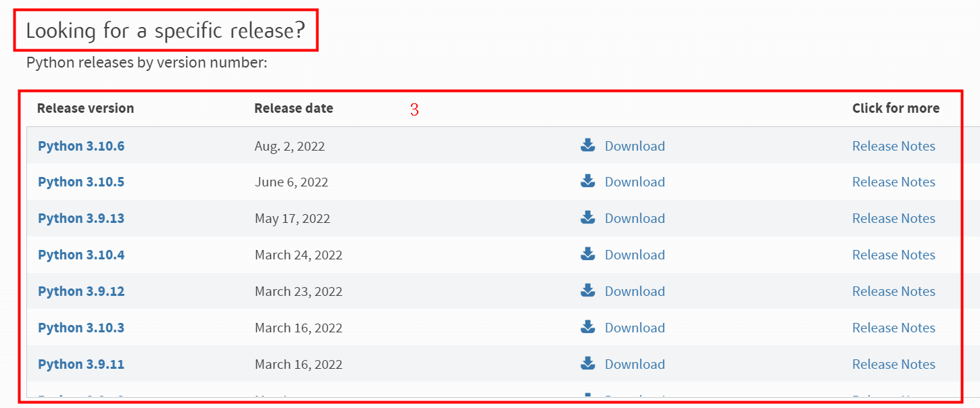Click download icon in Python 3.9.11 row

coord(588,363)
